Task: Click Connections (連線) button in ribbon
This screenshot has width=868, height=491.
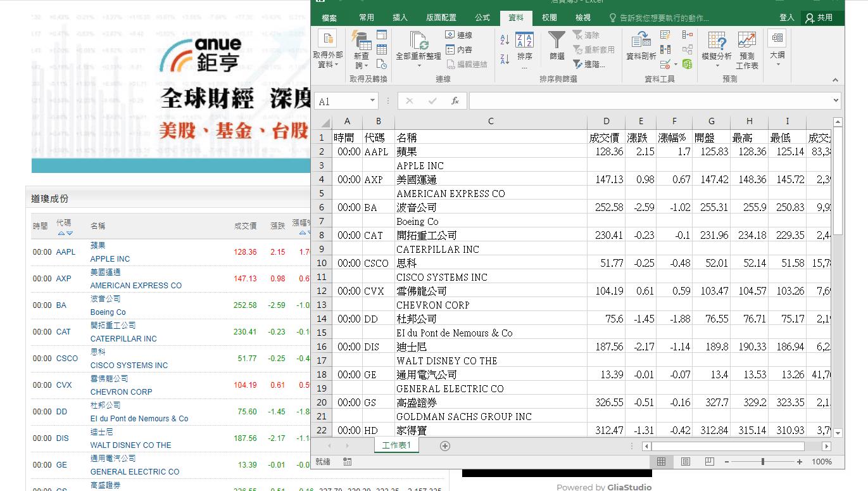Action: tap(458, 35)
